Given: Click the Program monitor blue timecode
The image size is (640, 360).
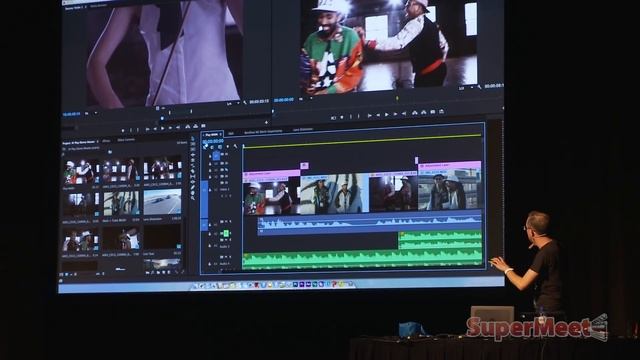Looking at the screenshot, I should pyautogui.click(x=284, y=100).
